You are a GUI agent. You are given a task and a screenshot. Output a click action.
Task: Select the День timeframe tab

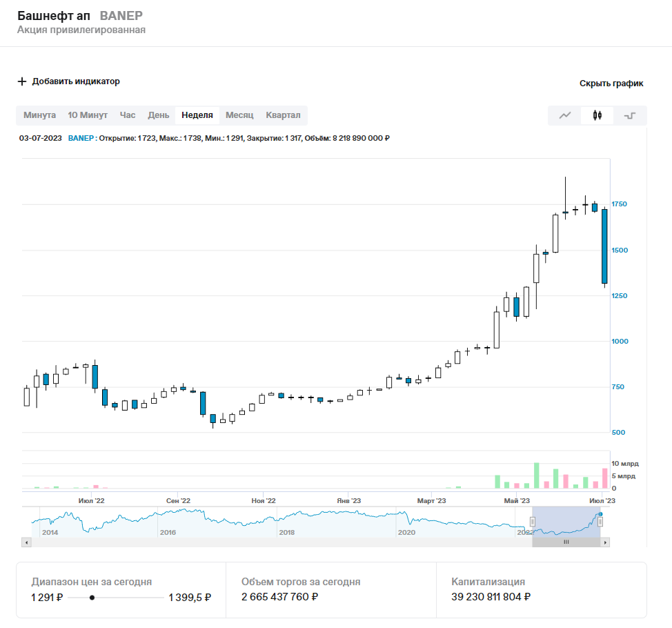[x=159, y=115]
